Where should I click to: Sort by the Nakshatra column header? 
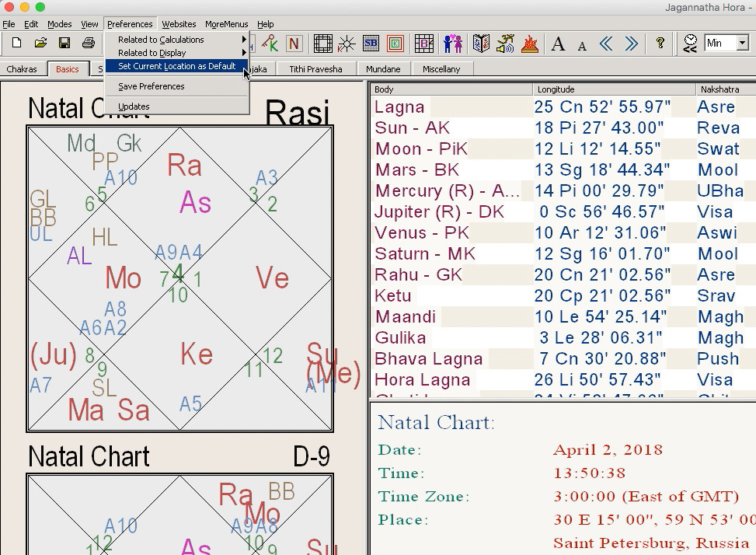click(726, 89)
